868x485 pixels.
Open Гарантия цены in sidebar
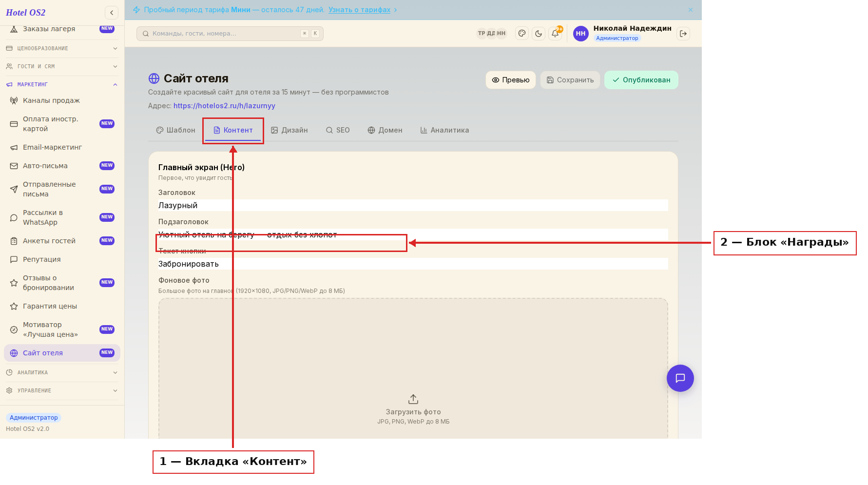coord(62,306)
